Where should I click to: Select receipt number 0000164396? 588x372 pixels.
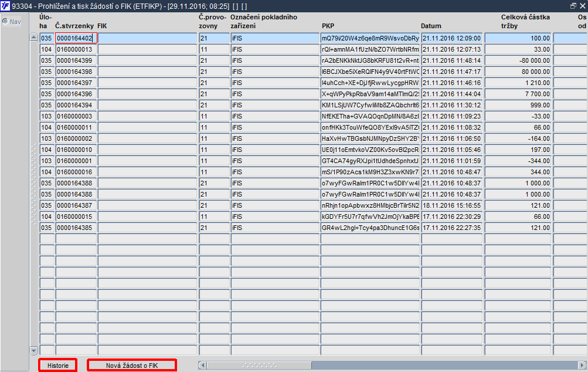pyautogui.click(x=76, y=94)
